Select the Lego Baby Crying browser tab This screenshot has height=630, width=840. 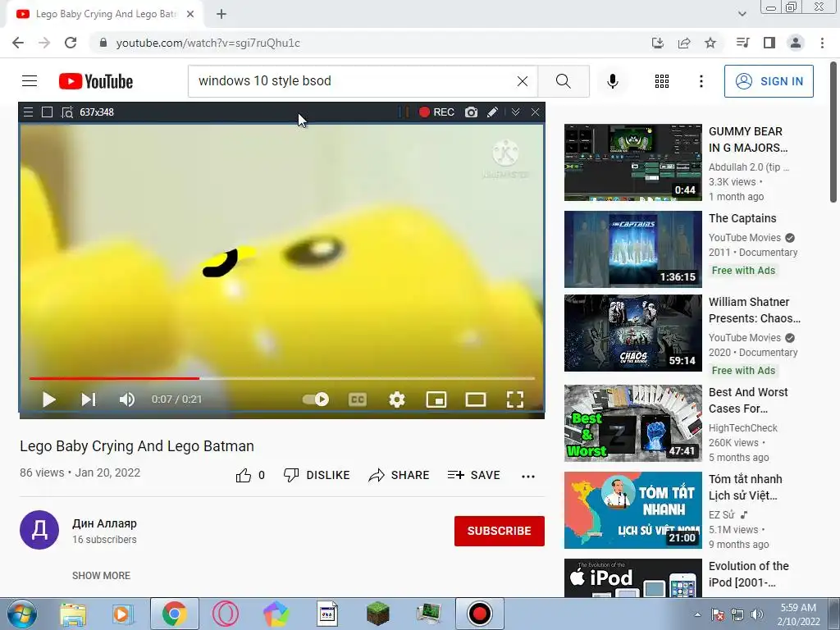pos(104,15)
